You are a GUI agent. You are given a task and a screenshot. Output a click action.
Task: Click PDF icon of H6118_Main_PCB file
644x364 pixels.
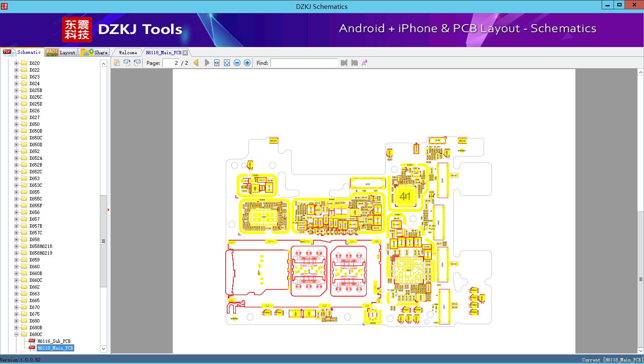pos(32,348)
